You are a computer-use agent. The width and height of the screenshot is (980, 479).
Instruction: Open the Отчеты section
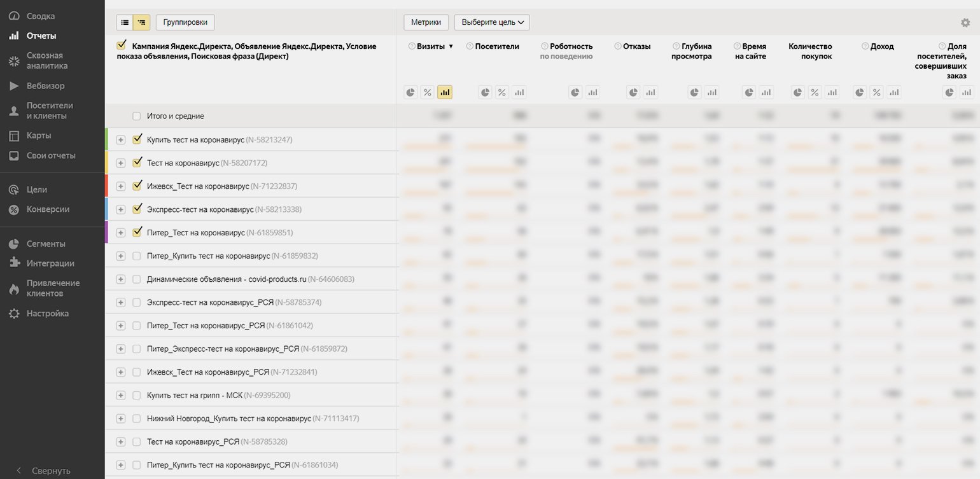41,36
